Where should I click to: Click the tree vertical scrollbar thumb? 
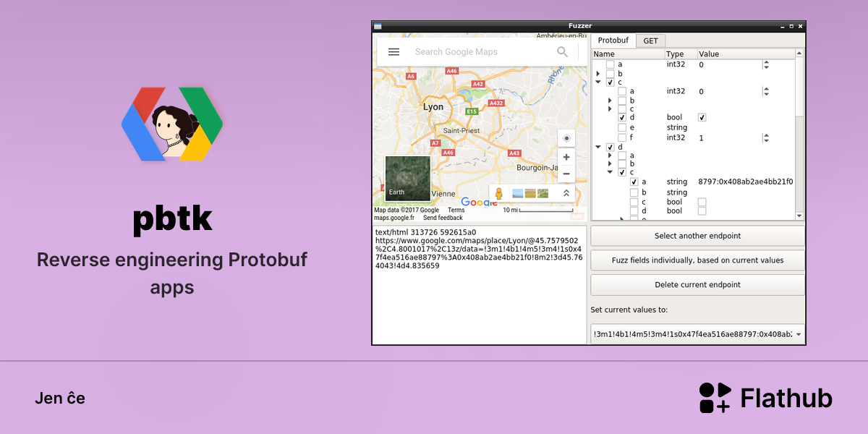[x=799, y=86]
